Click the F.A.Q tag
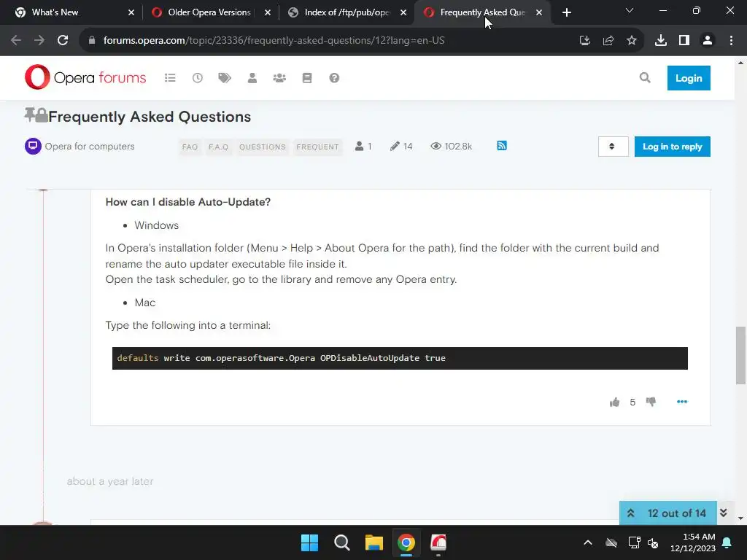 tap(218, 147)
